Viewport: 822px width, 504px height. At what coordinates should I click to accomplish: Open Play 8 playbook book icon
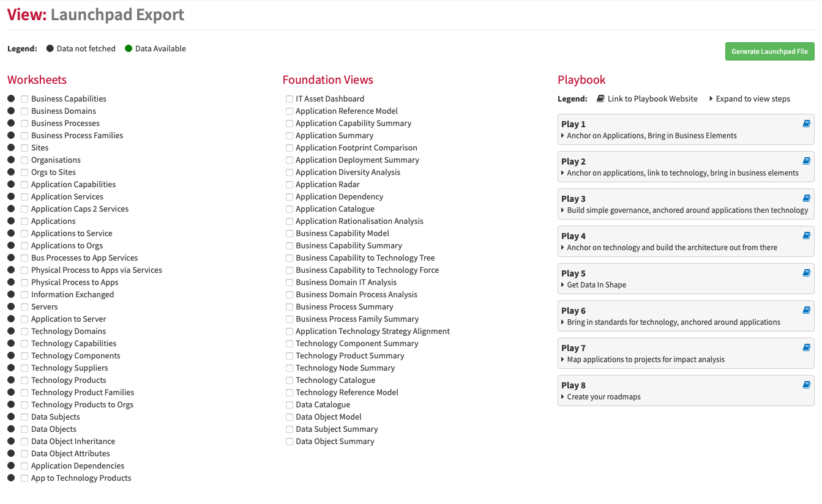point(806,385)
